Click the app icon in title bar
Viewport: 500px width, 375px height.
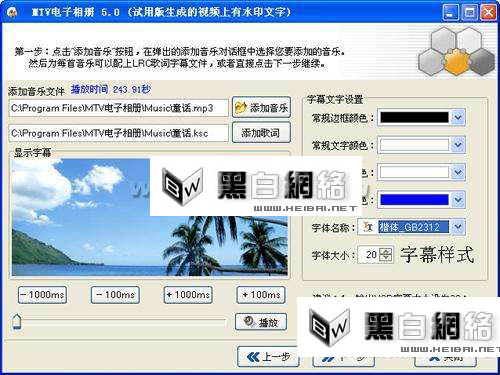click(x=13, y=13)
